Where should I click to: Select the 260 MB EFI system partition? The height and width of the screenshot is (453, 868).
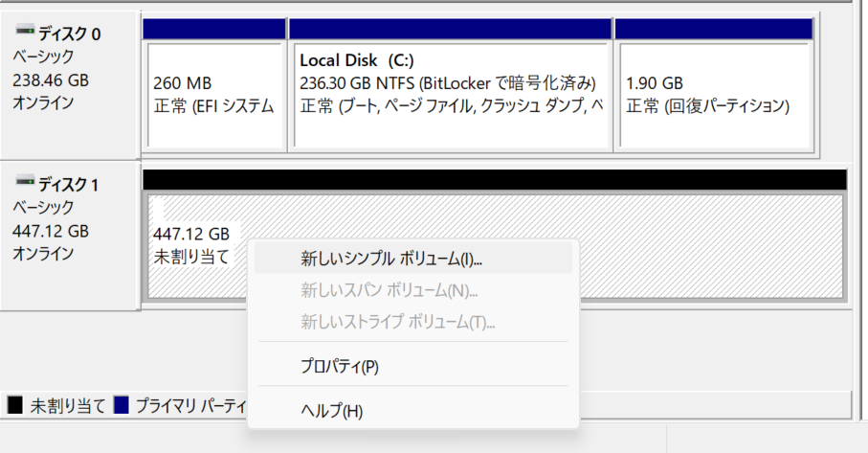point(214,95)
